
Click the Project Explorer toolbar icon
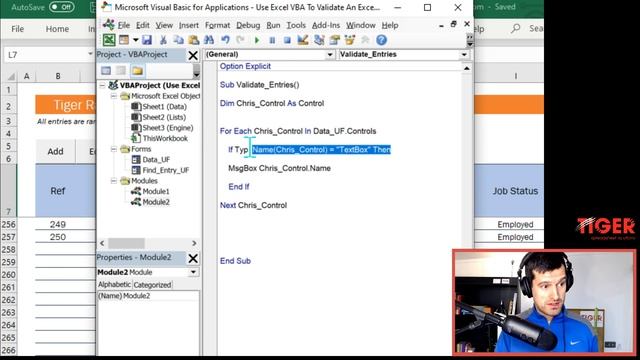pos(319,40)
